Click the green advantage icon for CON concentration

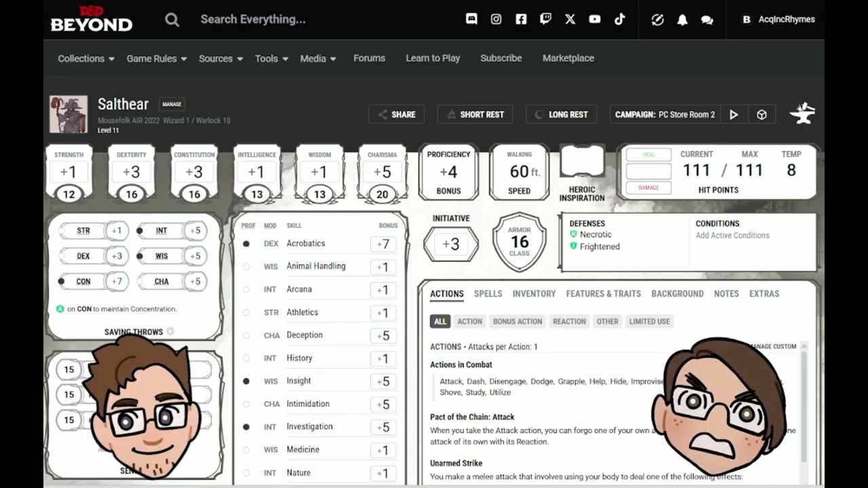tap(60, 309)
